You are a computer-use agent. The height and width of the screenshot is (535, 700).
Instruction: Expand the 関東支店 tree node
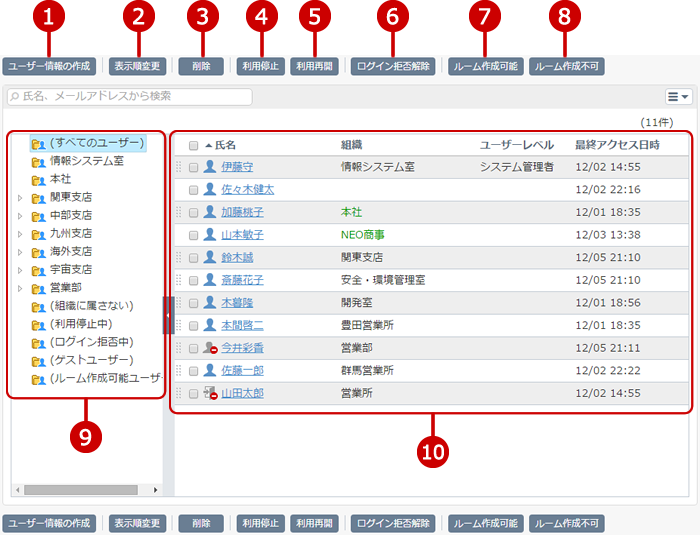20,197
